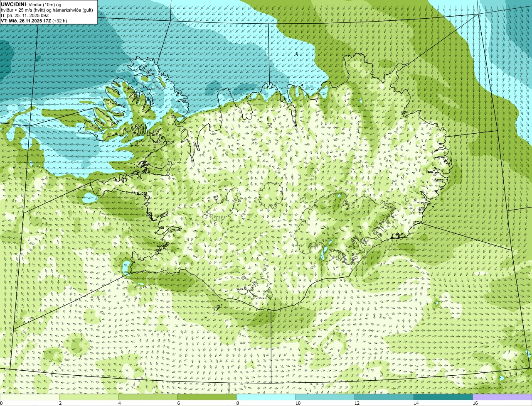
Task: Click the "IT: þri. 25. 11. 2025 09Z" line
Action: 25,15
